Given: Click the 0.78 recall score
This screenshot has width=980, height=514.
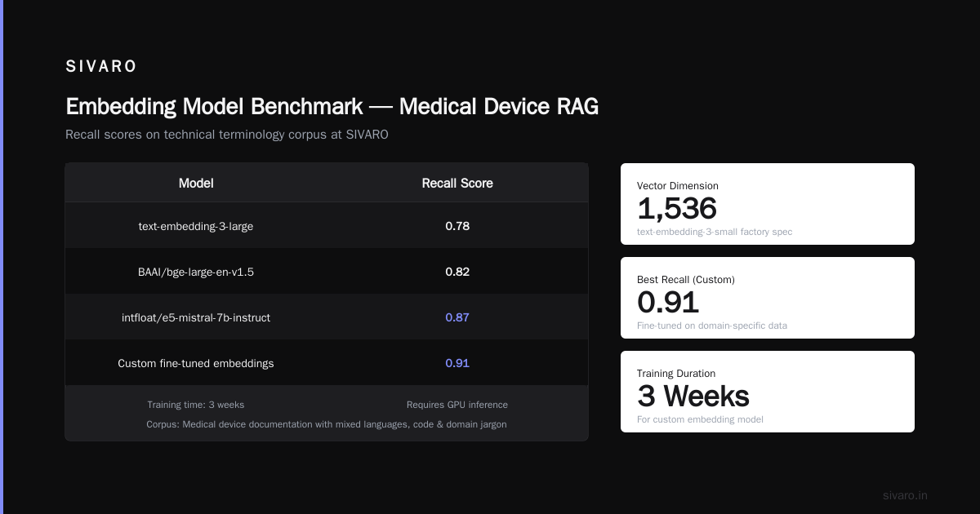Looking at the screenshot, I should (x=457, y=226).
